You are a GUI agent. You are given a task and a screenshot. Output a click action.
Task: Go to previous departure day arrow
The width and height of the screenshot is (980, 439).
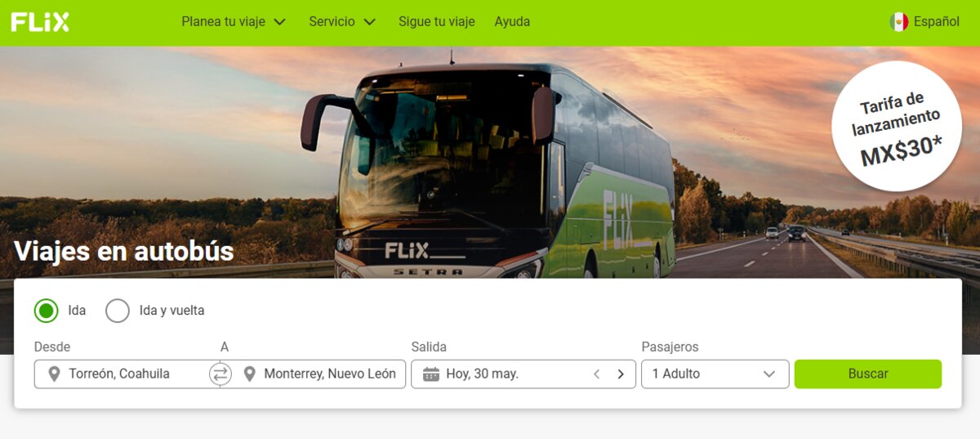click(597, 374)
